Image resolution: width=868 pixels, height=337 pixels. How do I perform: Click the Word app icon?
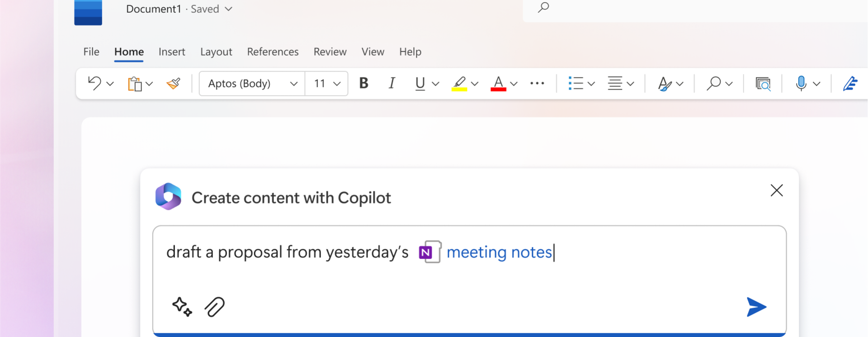88,12
